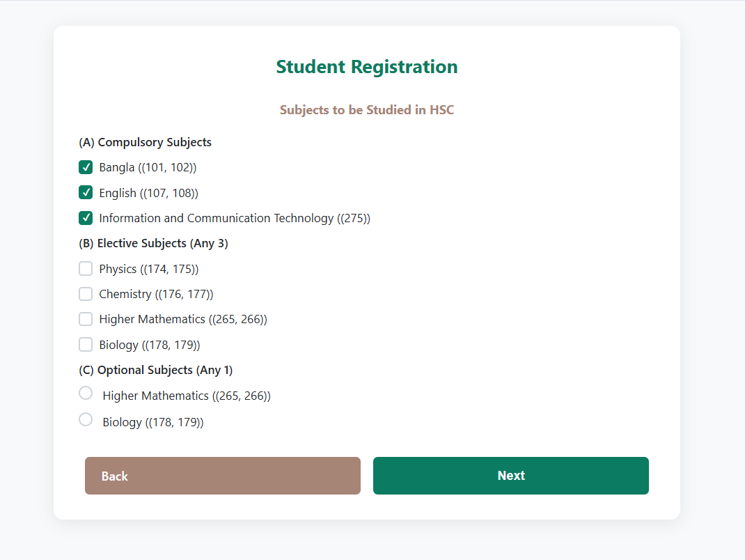Click the Subjects to be Studied in HSC subtitle

pyautogui.click(x=366, y=110)
